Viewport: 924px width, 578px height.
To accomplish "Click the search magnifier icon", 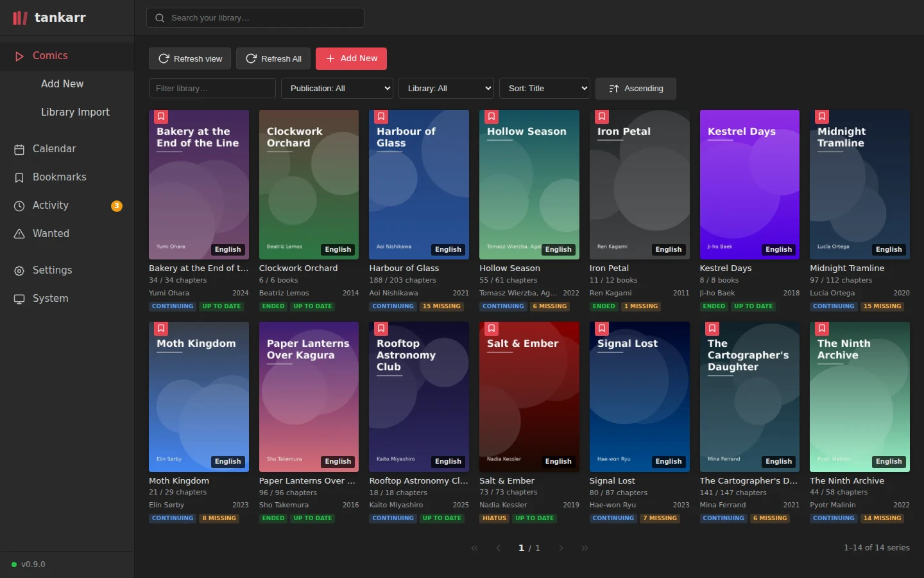I will click(x=160, y=18).
